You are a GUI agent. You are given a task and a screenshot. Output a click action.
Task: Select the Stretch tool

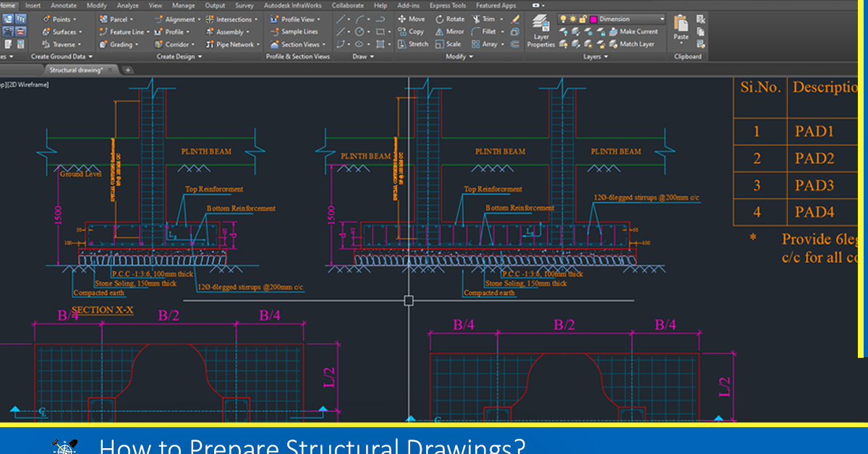click(x=413, y=44)
